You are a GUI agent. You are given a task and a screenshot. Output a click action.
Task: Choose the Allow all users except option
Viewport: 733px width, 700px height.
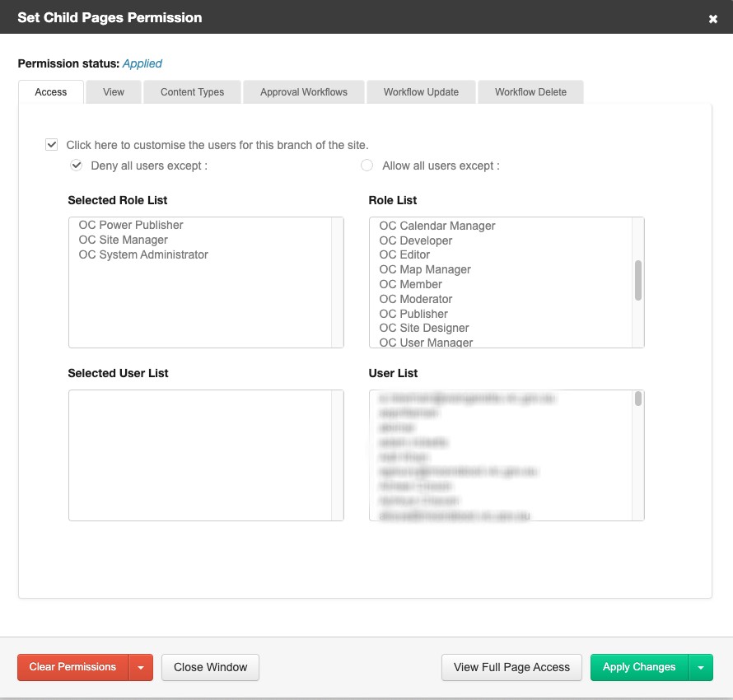pos(366,165)
